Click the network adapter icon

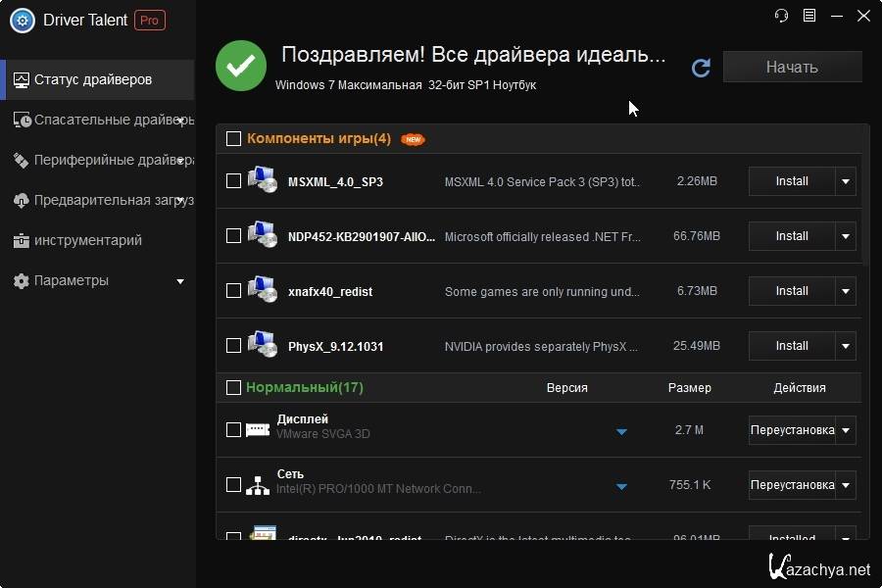coord(258,485)
